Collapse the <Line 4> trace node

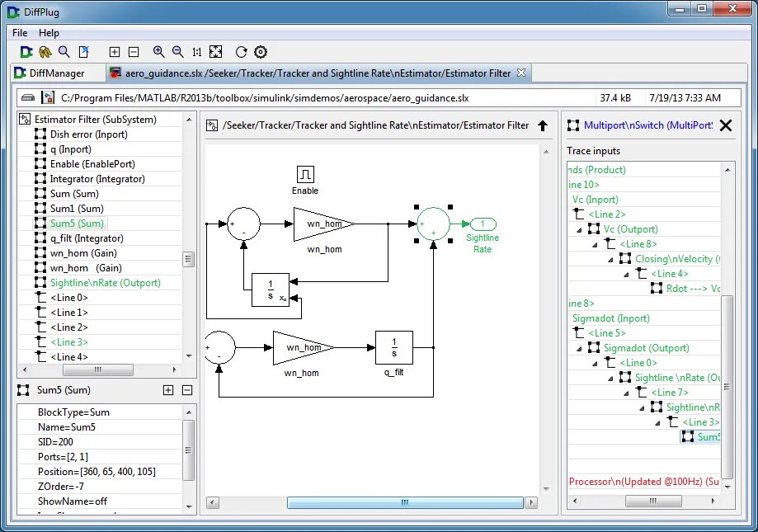627,275
